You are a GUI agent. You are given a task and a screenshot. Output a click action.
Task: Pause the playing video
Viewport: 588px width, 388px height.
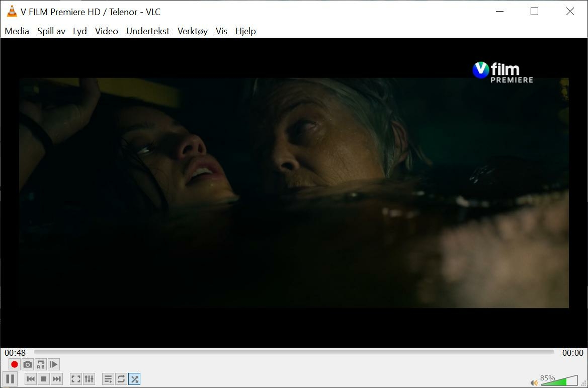point(10,379)
